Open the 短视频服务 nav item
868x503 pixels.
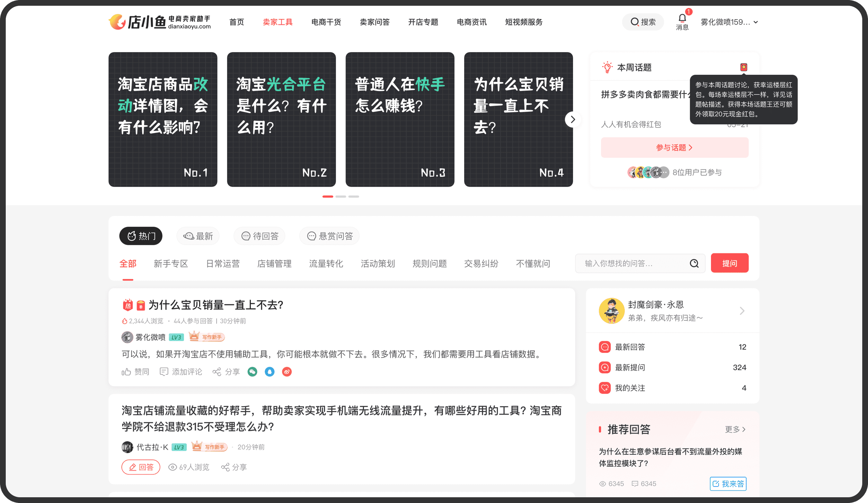point(524,22)
